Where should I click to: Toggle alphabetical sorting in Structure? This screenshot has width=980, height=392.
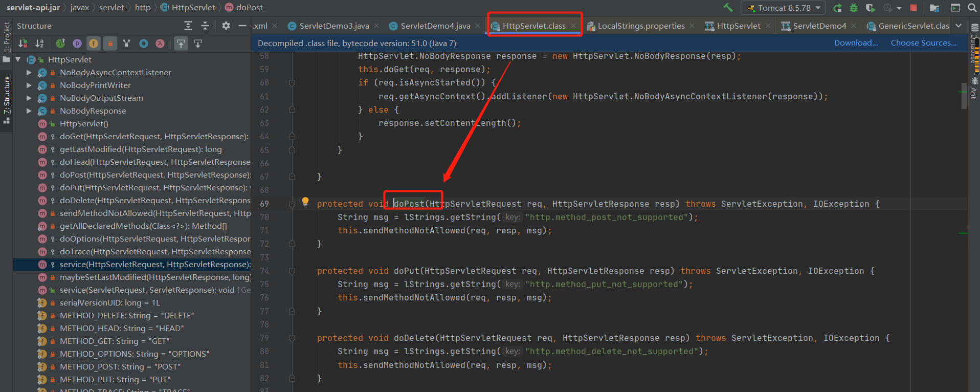coord(40,43)
